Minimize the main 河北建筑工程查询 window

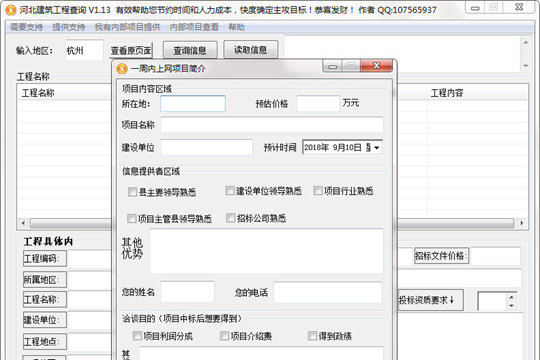point(475,8)
